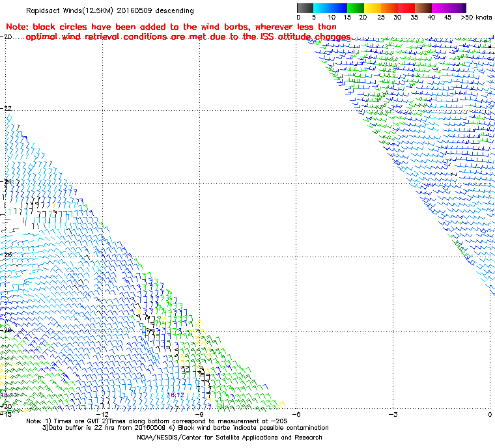Click the red 30-35 knots color band

pyautogui.click(x=406, y=8)
